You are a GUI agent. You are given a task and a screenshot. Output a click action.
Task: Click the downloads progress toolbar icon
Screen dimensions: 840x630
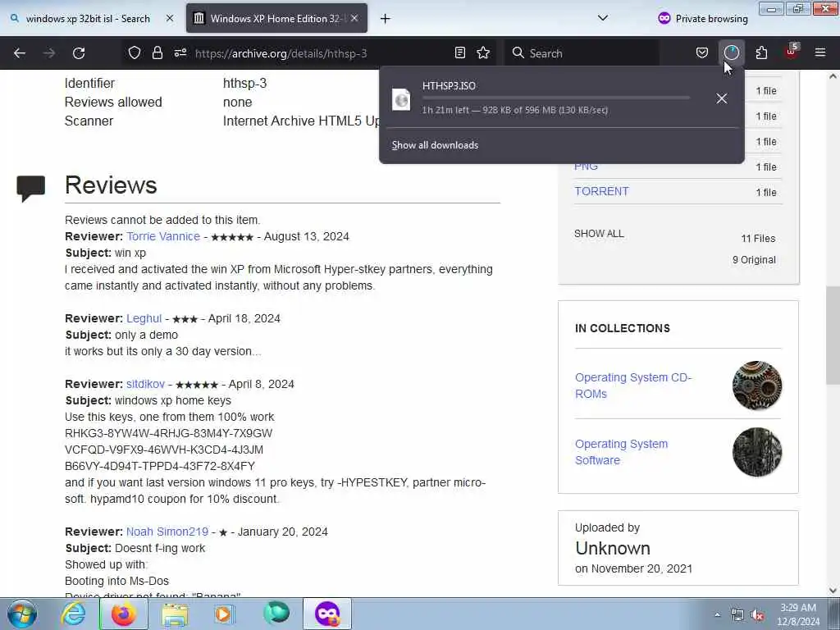click(x=731, y=53)
